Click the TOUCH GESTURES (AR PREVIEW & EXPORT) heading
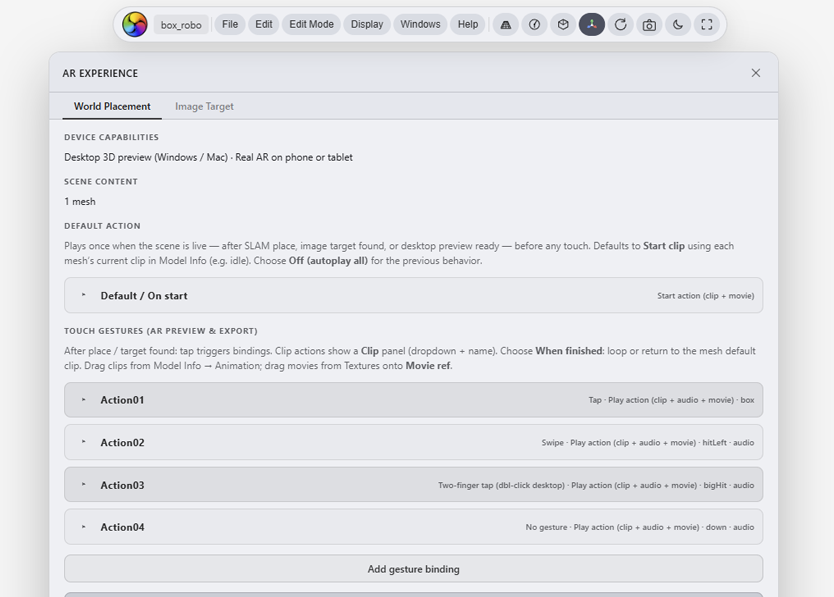Screen dimensions: 834x597 pyautogui.click(x=161, y=331)
